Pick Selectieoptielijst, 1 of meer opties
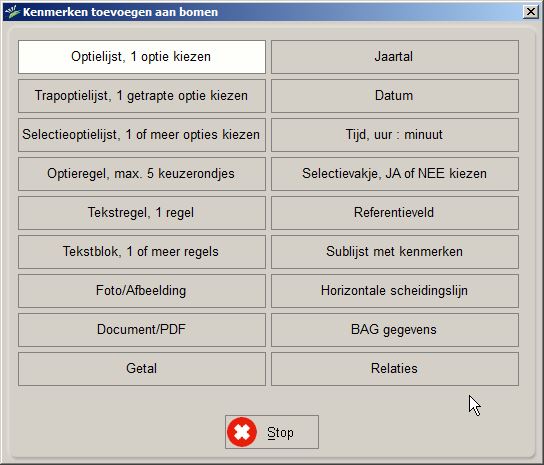 pos(142,135)
